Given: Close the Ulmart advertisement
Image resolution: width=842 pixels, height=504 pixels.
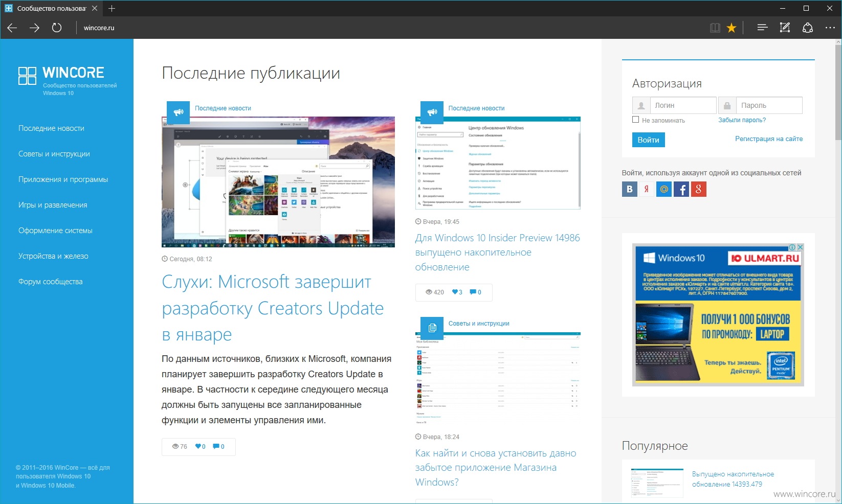Looking at the screenshot, I should (x=801, y=247).
